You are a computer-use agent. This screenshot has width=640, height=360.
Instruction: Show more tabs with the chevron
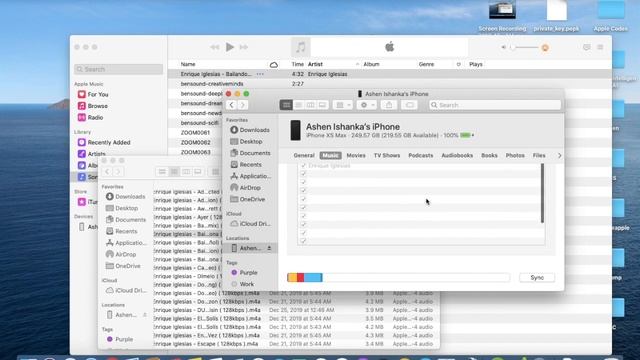tap(560, 156)
